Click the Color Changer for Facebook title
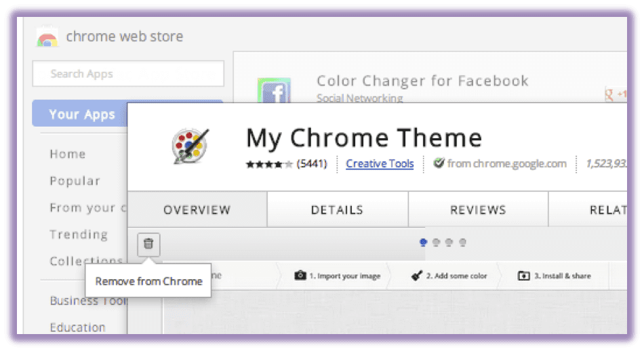 tap(422, 81)
